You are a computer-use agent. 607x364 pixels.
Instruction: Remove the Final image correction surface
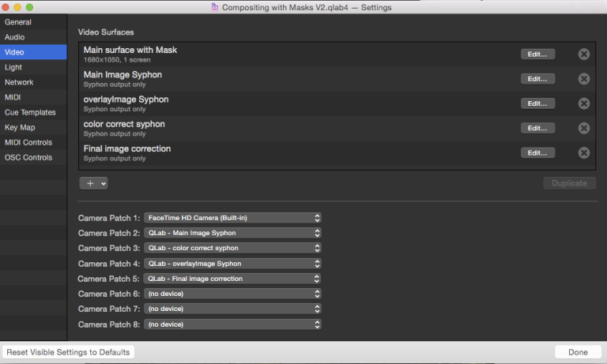click(x=584, y=153)
